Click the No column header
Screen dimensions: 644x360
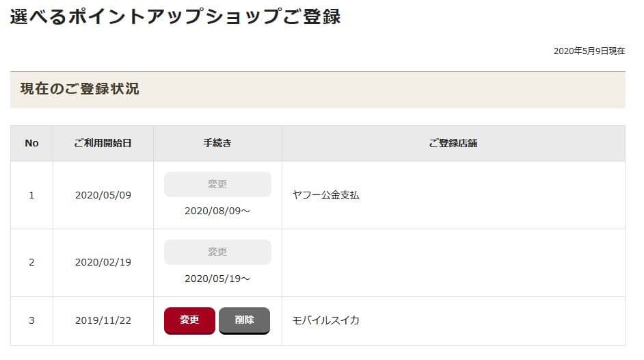[x=31, y=143]
